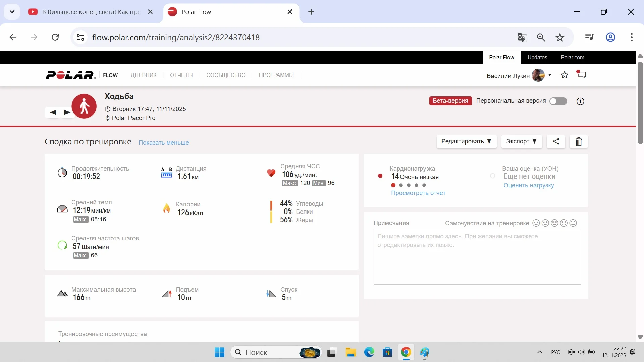Toggle Первоначальная версия switch
This screenshot has height=362, width=644.
click(558, 101)
